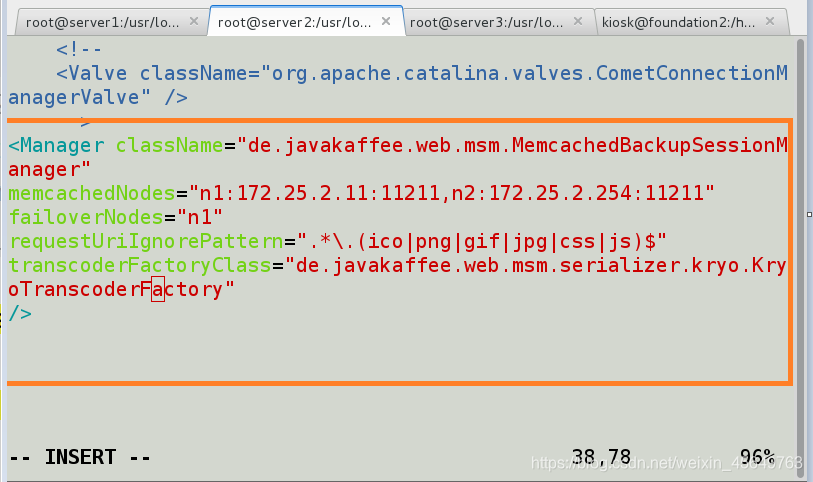
Task: Click the requestUriIgnorePattern attribute name
Action: click(x=146, y=242)
